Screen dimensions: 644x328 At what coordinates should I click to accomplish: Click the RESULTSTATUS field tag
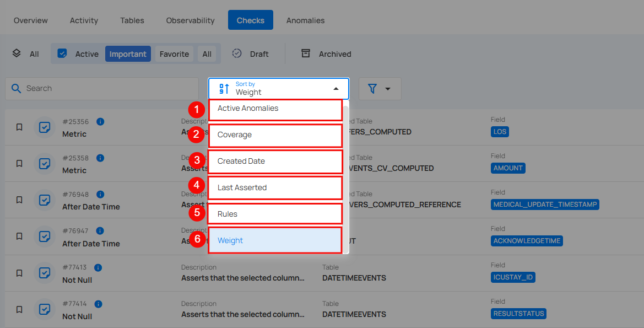519,314
